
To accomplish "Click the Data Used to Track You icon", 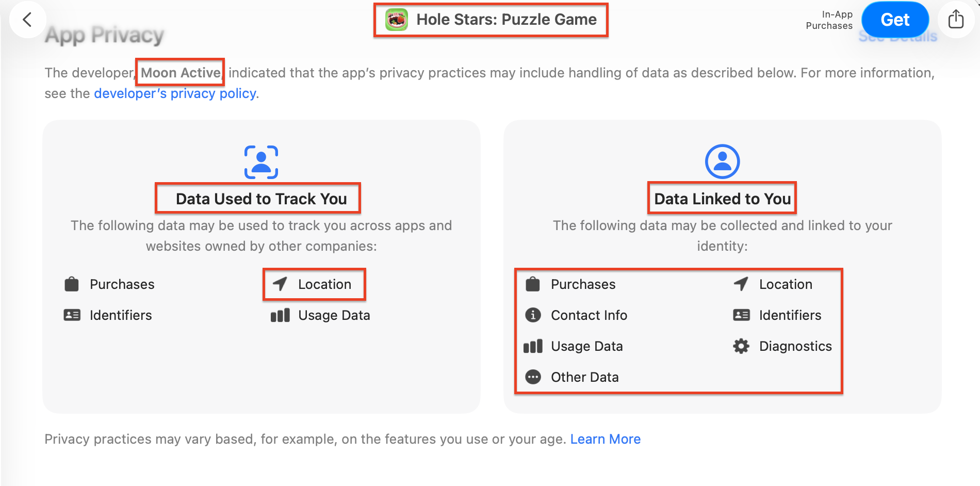I will pos(261,162).
